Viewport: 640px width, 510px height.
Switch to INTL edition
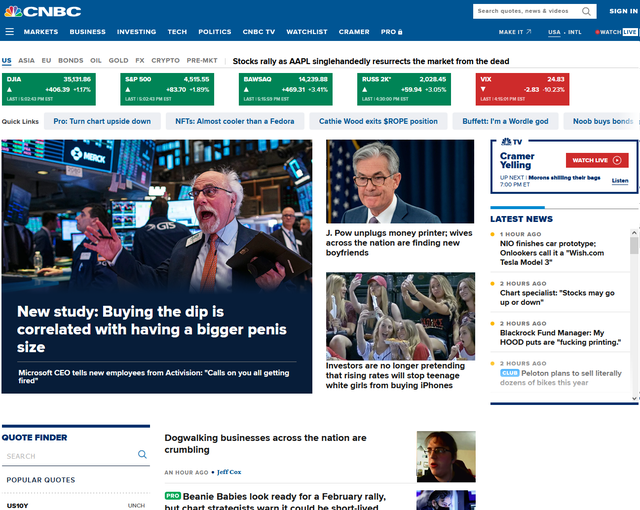pyautogui.click(x=575, y=32)
